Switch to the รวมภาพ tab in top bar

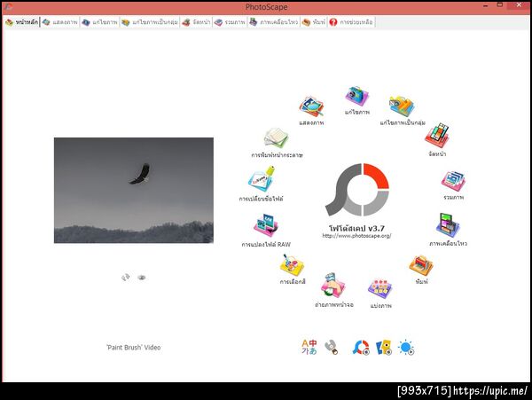(230, 22)
